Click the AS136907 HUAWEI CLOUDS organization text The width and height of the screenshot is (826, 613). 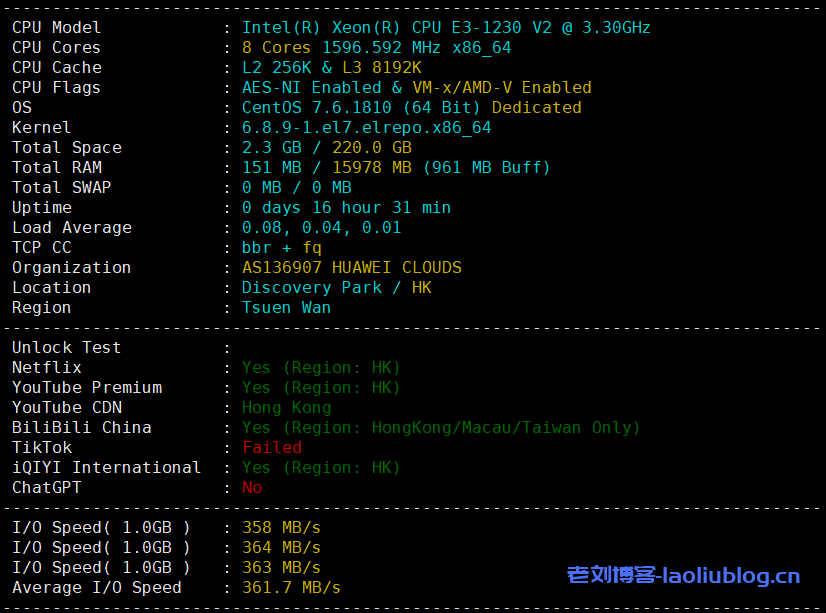coord(351,268)
